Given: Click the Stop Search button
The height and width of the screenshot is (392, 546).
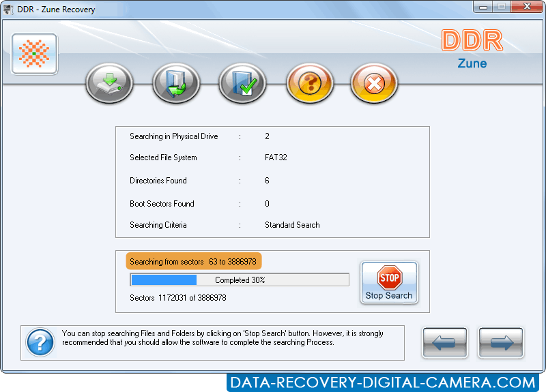Looking at the screenshot, I should click(x=389, y=283).
